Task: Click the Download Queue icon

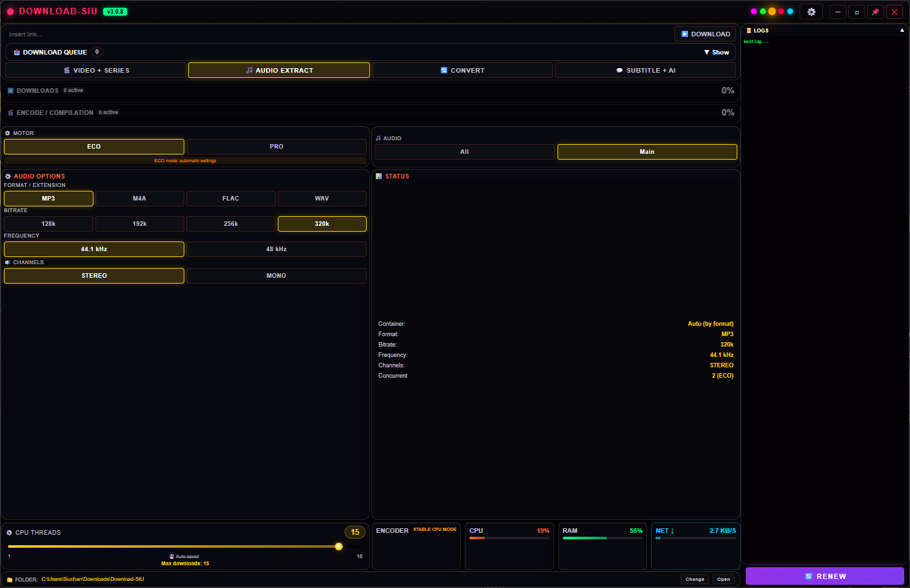Action: 17,53
